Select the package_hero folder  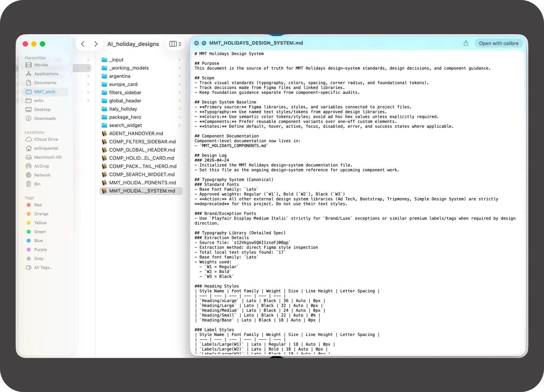coord(141,117)
